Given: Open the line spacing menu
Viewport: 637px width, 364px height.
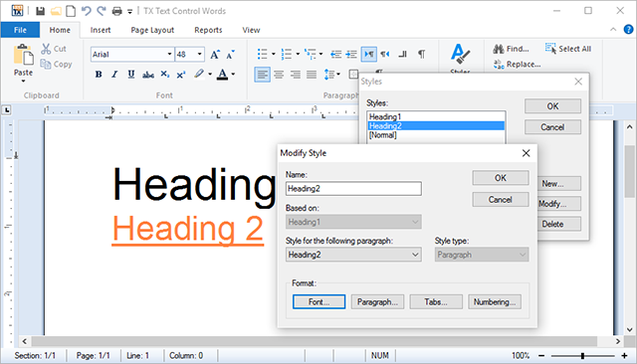Looking at the screenshot, I should (331, 75).
